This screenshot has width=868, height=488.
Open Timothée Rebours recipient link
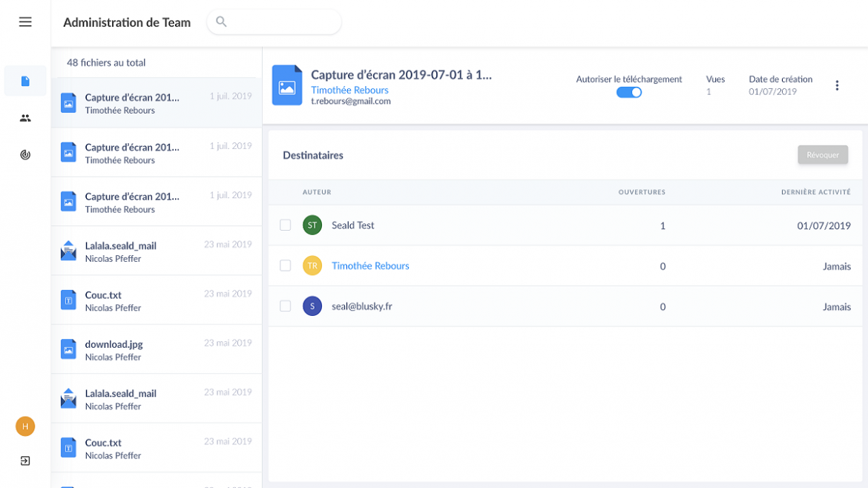[370, 266]
